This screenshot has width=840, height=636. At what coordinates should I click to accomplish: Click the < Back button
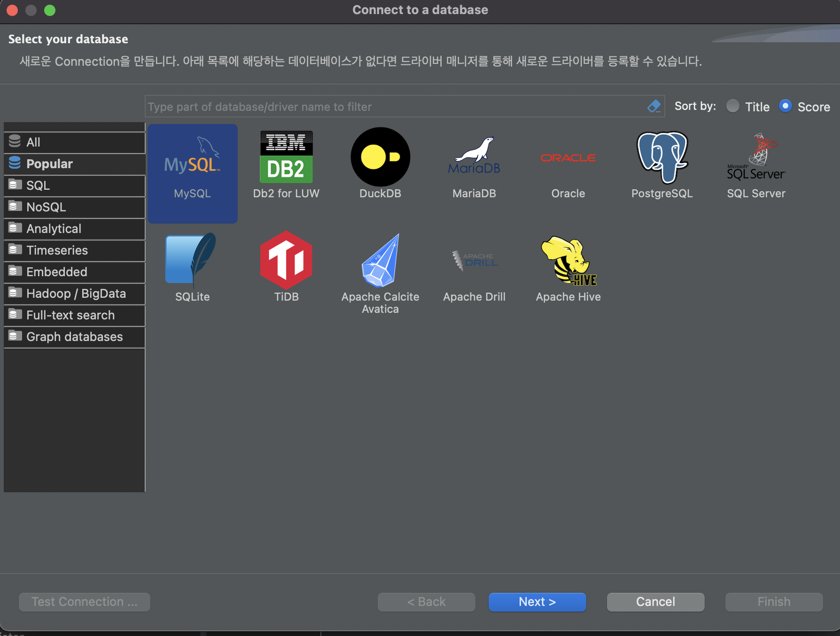[x=427, y=602]
